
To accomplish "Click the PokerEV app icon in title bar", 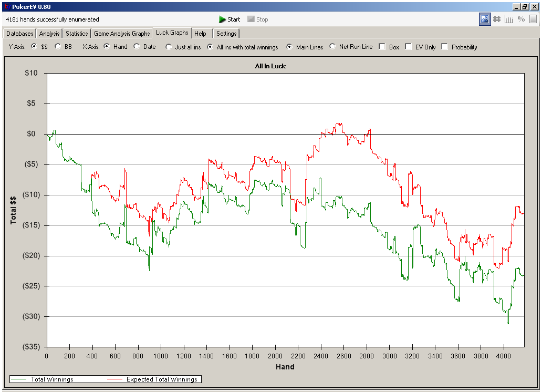I will (6, 6).
